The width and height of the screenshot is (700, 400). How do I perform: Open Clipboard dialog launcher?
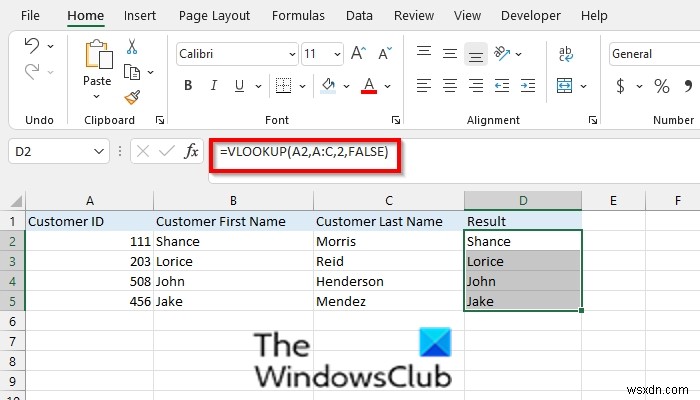point(160,120)
